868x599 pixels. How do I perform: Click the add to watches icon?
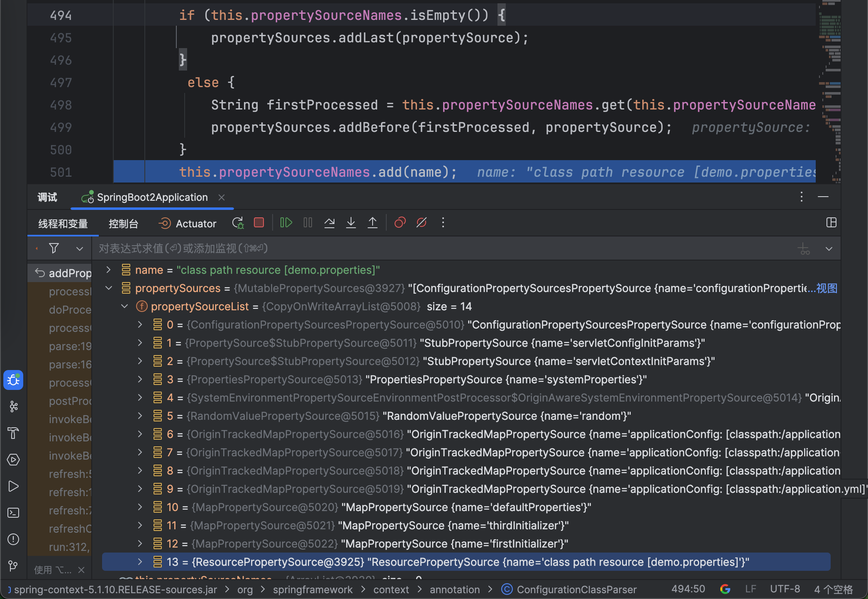[x=804, y=248]
